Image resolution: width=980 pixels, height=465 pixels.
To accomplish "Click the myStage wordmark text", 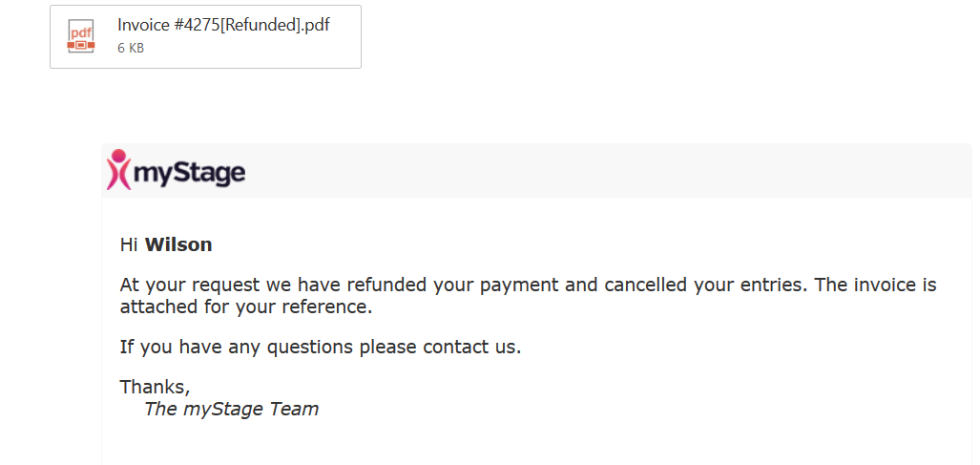I will pyautogui.click(x=190, y=173).
